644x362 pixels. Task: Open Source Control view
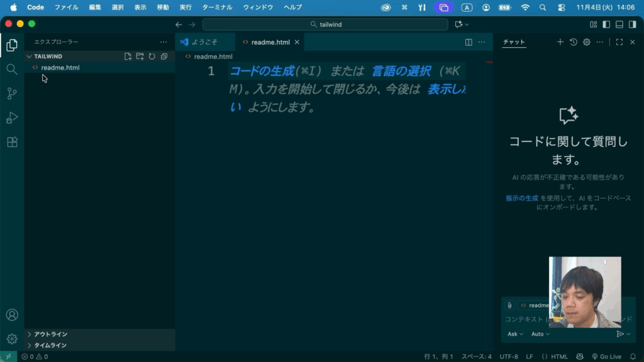coord(12,94)
